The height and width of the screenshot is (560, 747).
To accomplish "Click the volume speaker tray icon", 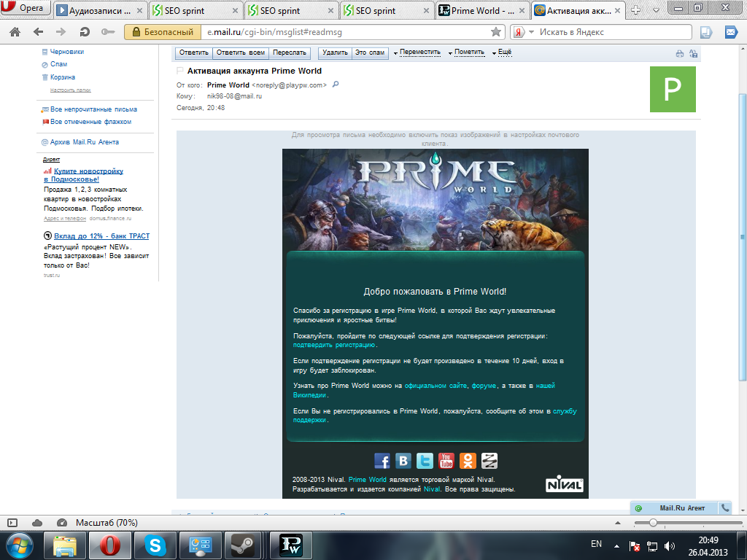I will (x=670, y=546).
